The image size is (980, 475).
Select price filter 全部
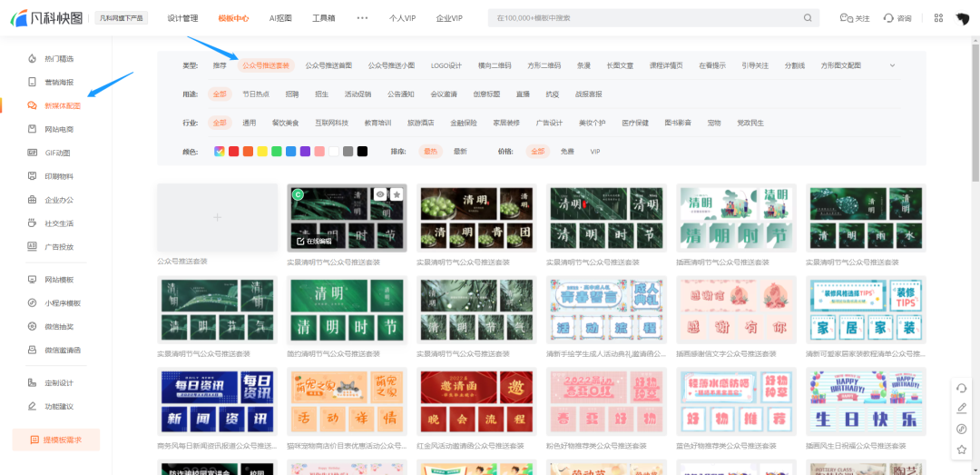tap(537, 152)
